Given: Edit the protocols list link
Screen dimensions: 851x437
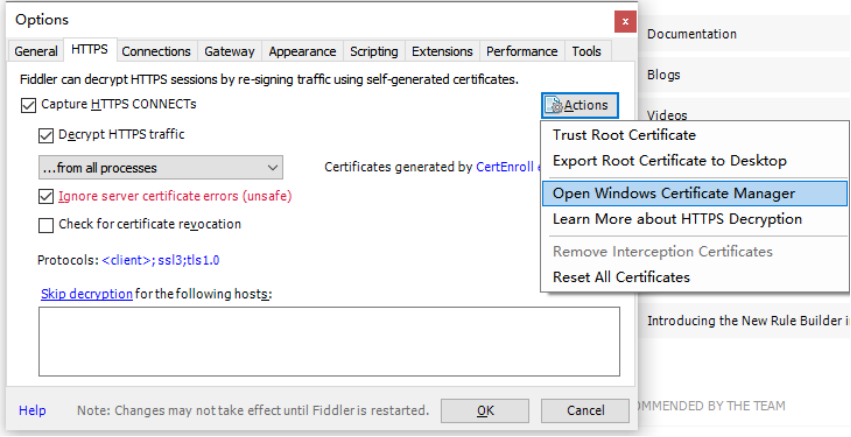Looking at the screenshot, I should (x=161, y=260).
